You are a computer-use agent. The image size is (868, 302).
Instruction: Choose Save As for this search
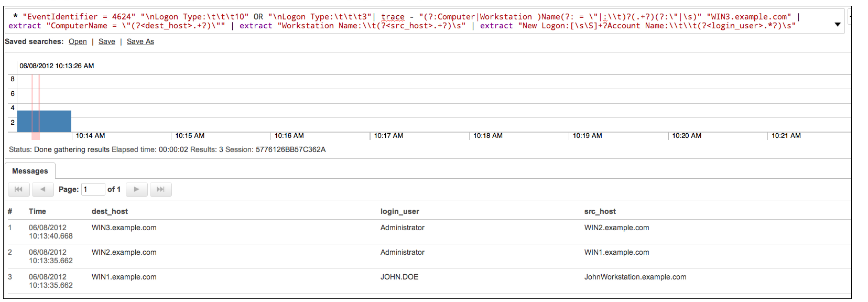point(140,41)
